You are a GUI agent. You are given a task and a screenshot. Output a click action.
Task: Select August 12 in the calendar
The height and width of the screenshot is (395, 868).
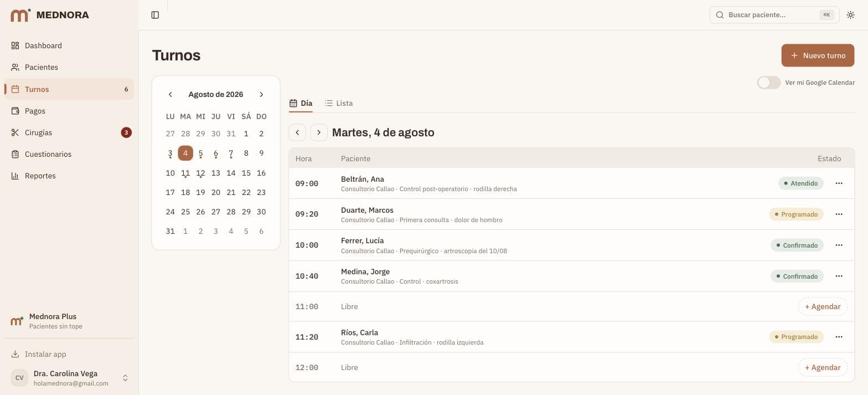point(200,173)
